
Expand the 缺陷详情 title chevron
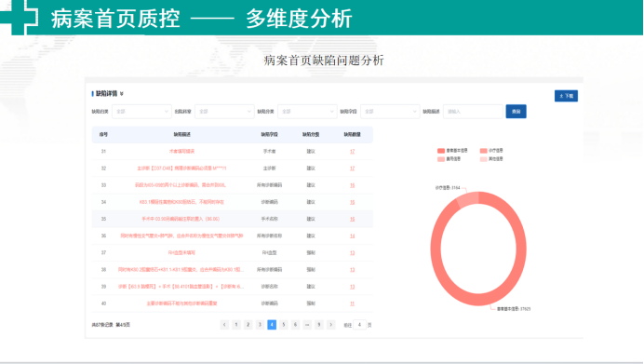[x=122, y=94]
